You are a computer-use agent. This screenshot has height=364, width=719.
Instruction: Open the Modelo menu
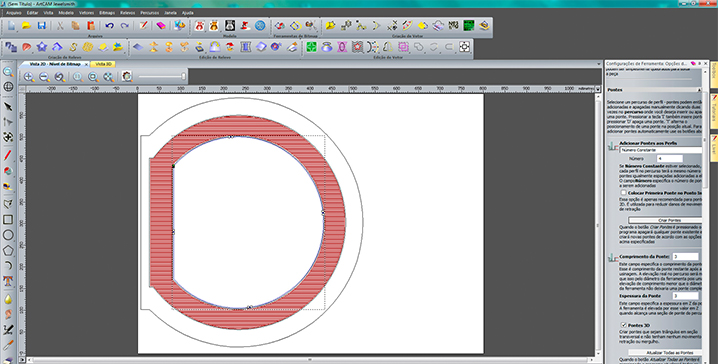click(x=66, y=13)
